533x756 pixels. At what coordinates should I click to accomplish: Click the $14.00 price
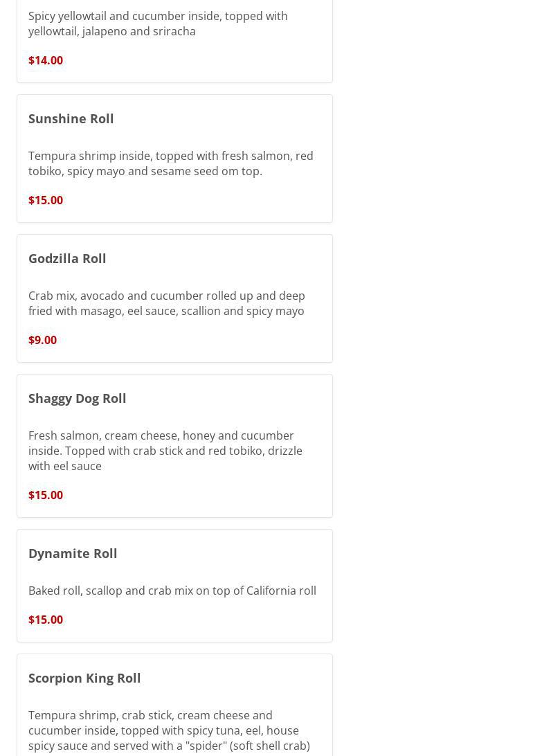(46, 60)
